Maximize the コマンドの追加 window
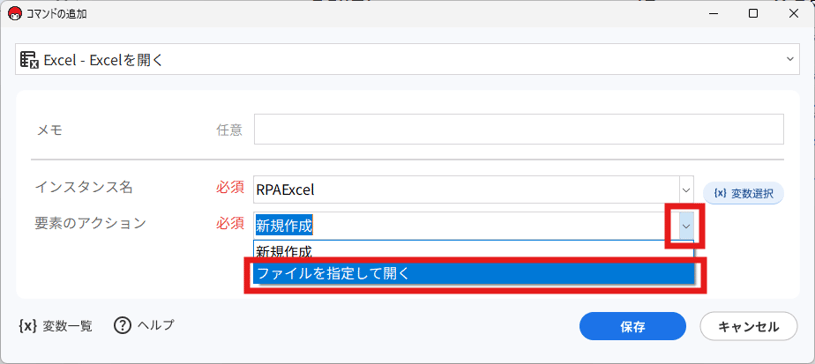The image size is (815, 364). tap(753, 14)
